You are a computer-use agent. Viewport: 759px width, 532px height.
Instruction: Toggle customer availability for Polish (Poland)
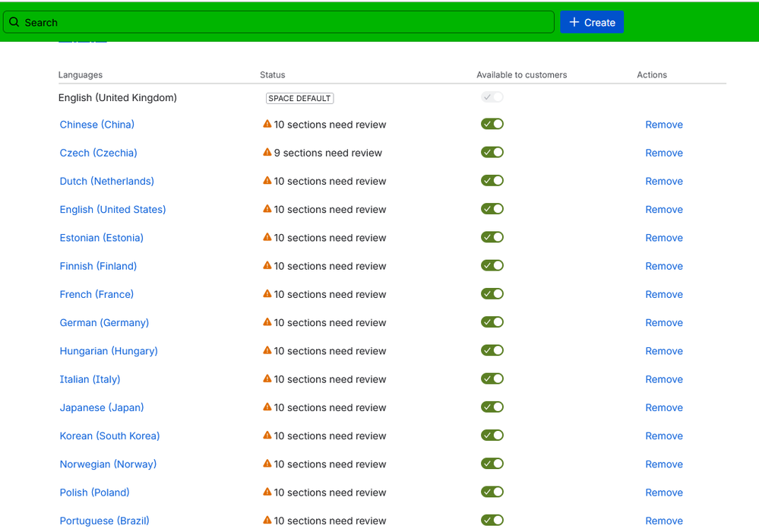point(492,492)
